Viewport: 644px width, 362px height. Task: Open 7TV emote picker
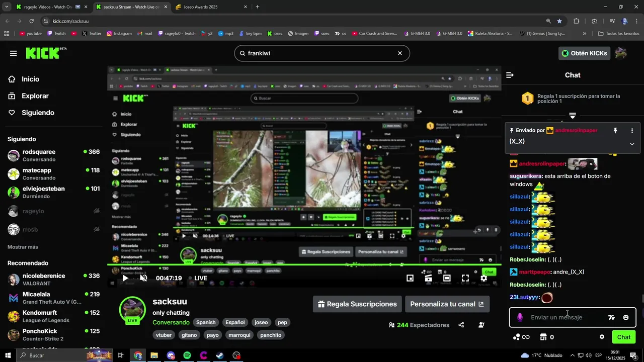611,317
